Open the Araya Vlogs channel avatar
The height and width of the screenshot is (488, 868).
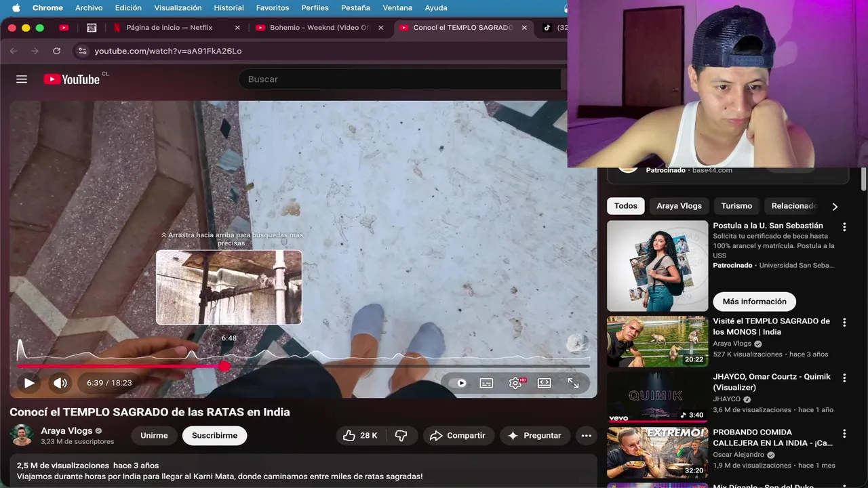22,435
